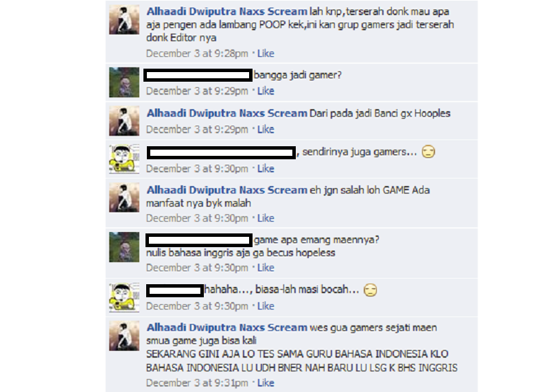Viewport: 549px width, 392px height.
Task: Click avatar beside 'game apa emang maennya?'
Action: [x=124, y=247]
